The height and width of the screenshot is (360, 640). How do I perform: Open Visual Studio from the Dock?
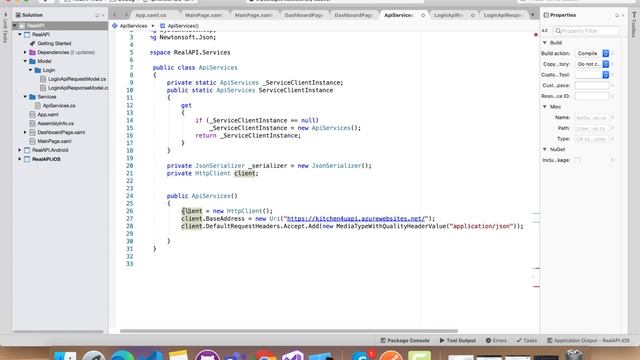click(x=293, y=355)
